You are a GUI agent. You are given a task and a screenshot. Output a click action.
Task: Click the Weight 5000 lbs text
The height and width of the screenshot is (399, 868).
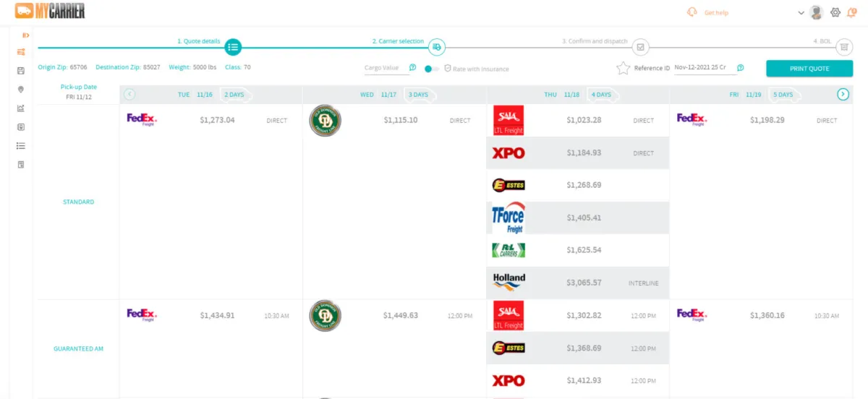[x=193, y=67]
